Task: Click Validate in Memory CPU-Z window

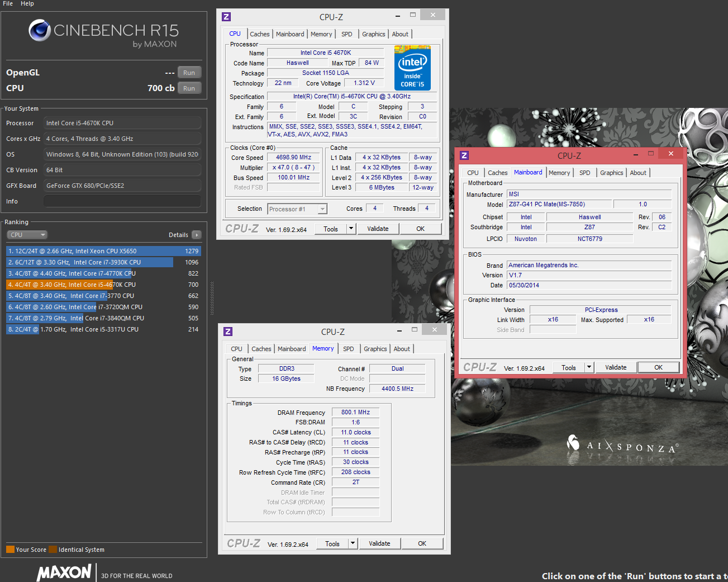Action: tap(379, 543)
